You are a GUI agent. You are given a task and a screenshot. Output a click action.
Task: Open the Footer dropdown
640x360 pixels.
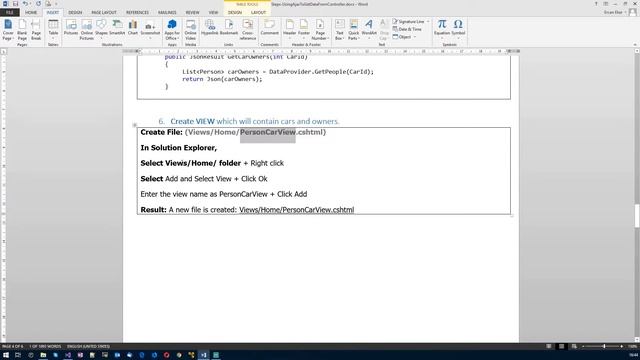point(304,29)
